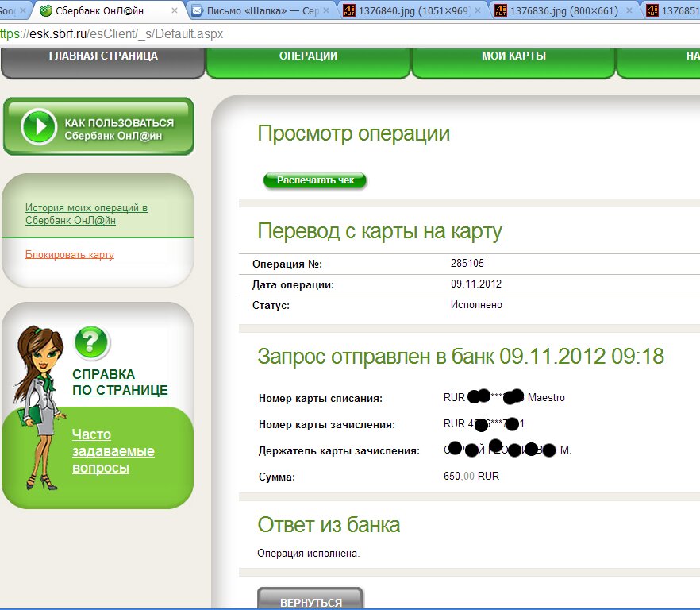700x610 pixels.
Task: Click the 'Сумма:' label
Action: 277,477
